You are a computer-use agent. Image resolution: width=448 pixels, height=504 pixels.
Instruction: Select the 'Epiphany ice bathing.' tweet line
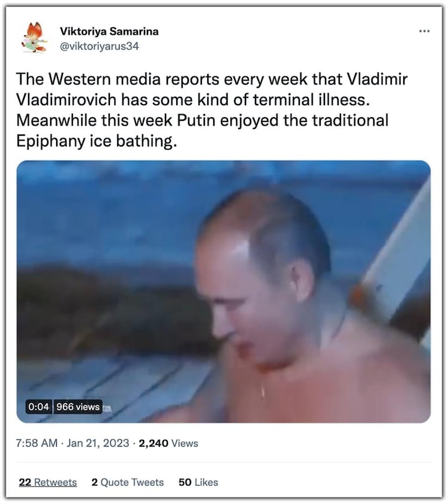click(x=97, y=140)
